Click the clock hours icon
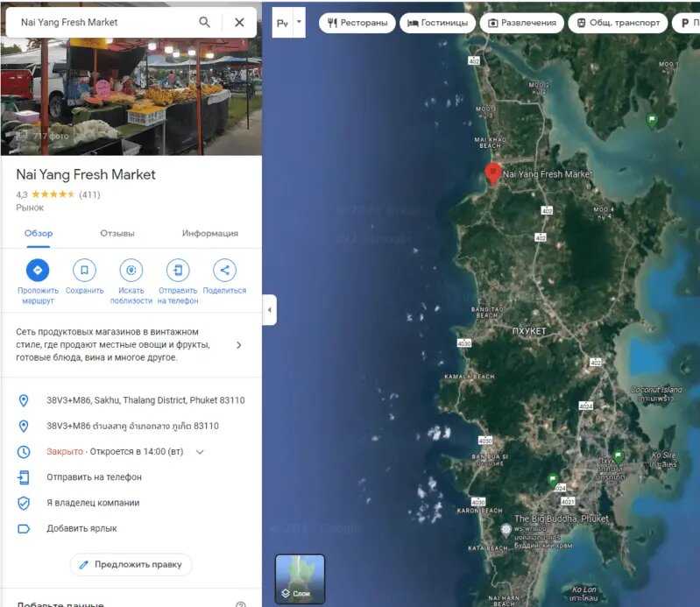Screen dimensions: 700x607 point(24,452)
